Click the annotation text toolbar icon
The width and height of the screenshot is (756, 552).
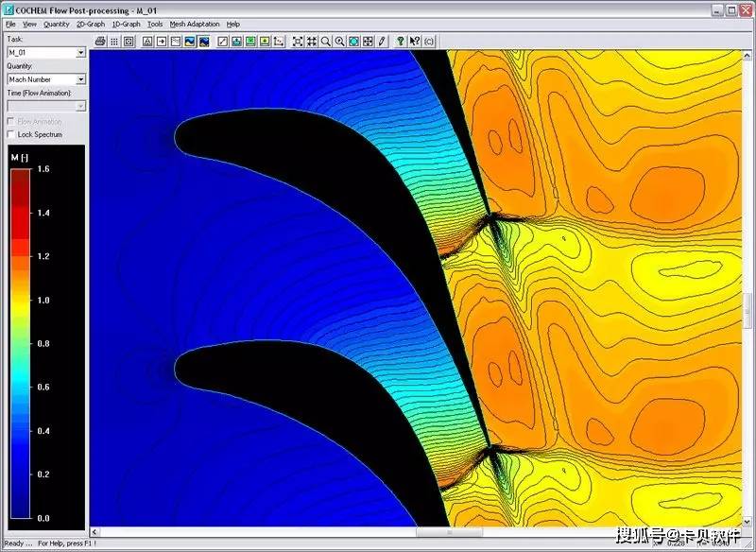146,41
